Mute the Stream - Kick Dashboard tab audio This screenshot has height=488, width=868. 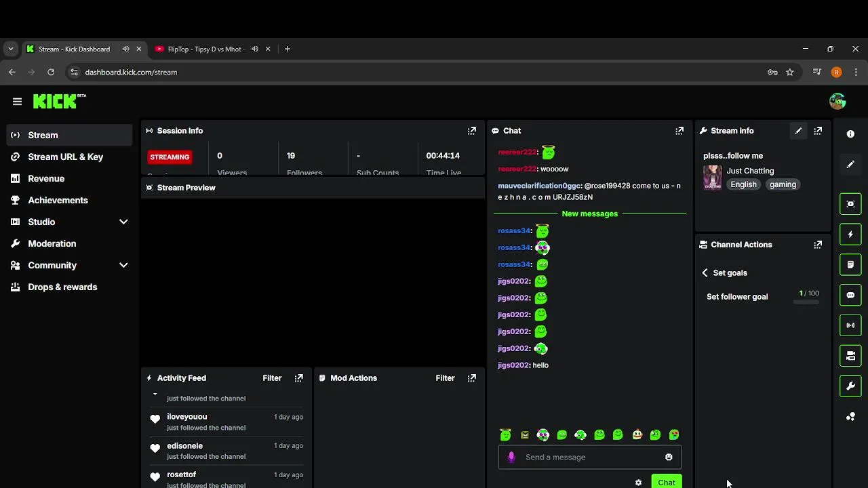pyautogui.click(x=125, y=49)
